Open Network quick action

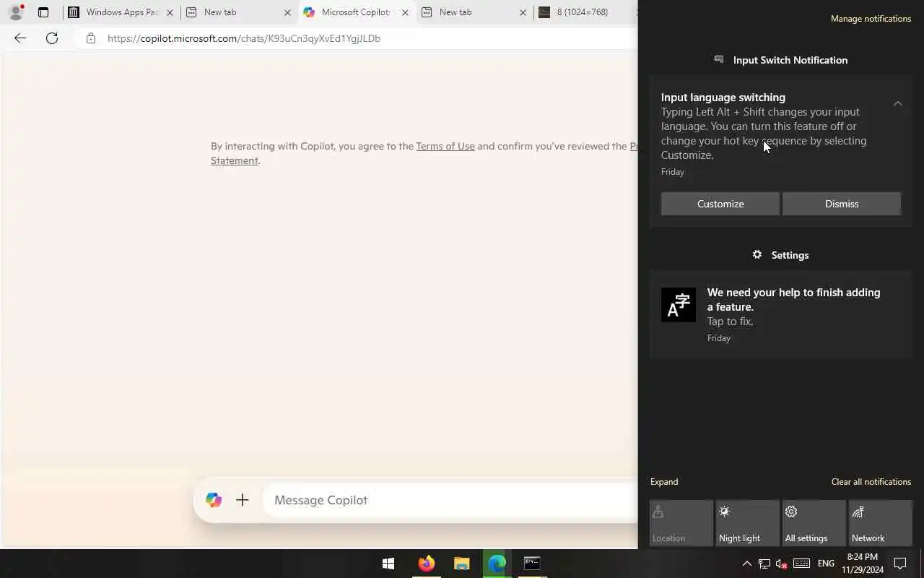881,523
